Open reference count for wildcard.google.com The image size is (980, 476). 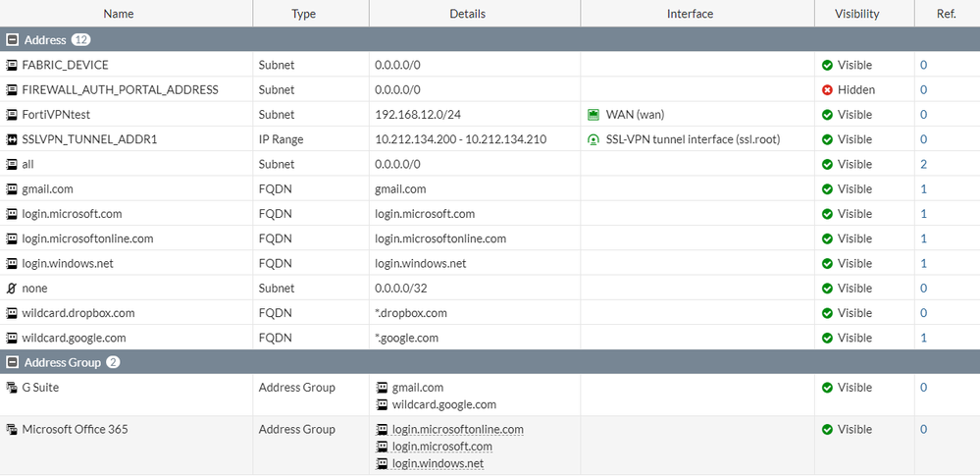pos(923,338)
